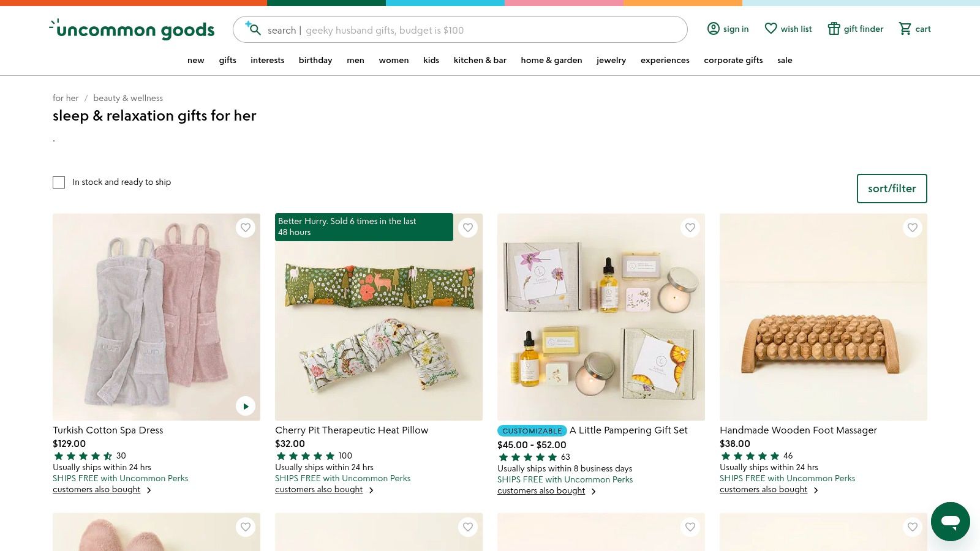Screen dimensions: 980x551
Task: Click the sign in link text
Action: point(736,29)
